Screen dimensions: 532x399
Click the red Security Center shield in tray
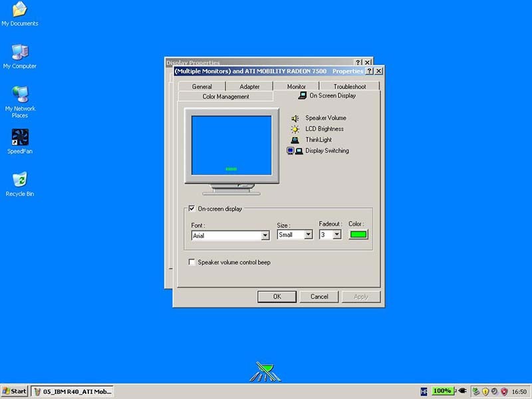[x=504, y=391]
